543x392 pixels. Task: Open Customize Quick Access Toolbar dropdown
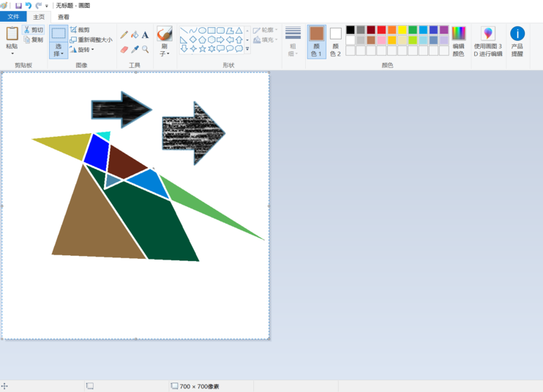47,6
